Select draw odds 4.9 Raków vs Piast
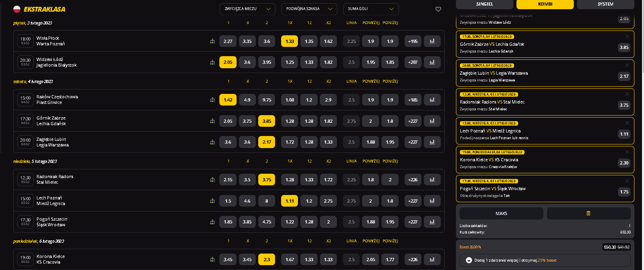644x270 pixels. point(247,100)
